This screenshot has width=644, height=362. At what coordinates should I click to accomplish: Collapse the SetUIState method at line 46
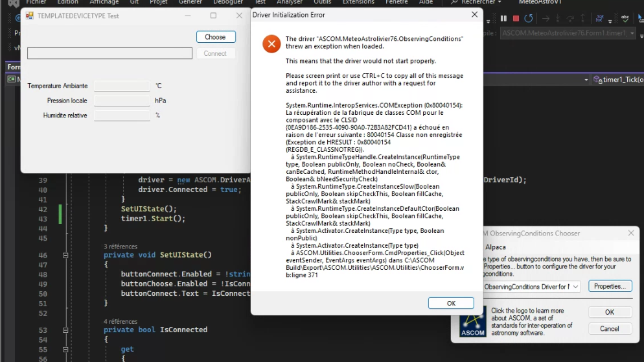65,255
